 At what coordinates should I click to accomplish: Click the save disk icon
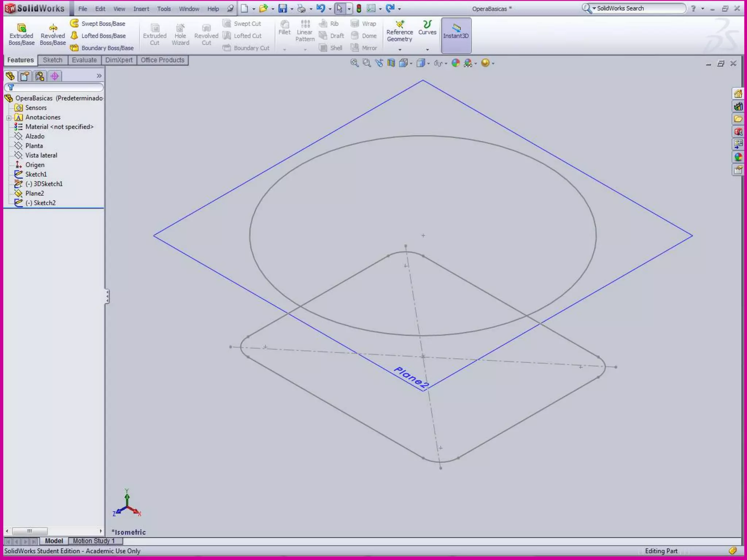(x=283, y=8)
